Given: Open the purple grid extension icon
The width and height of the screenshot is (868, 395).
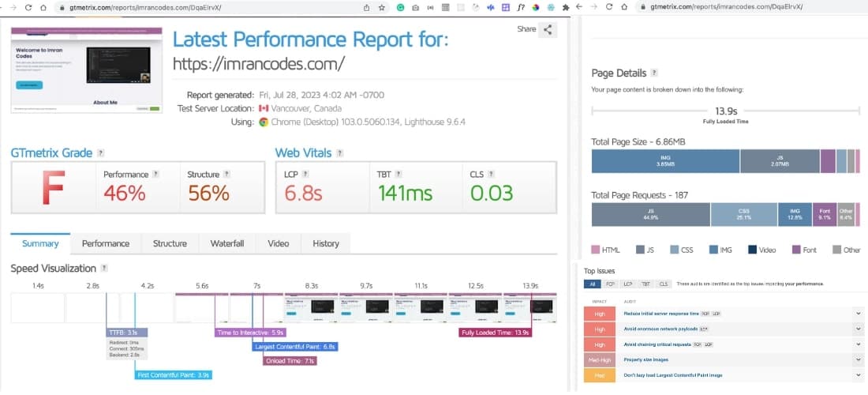Looking at the screenshot, I should 505,8.
